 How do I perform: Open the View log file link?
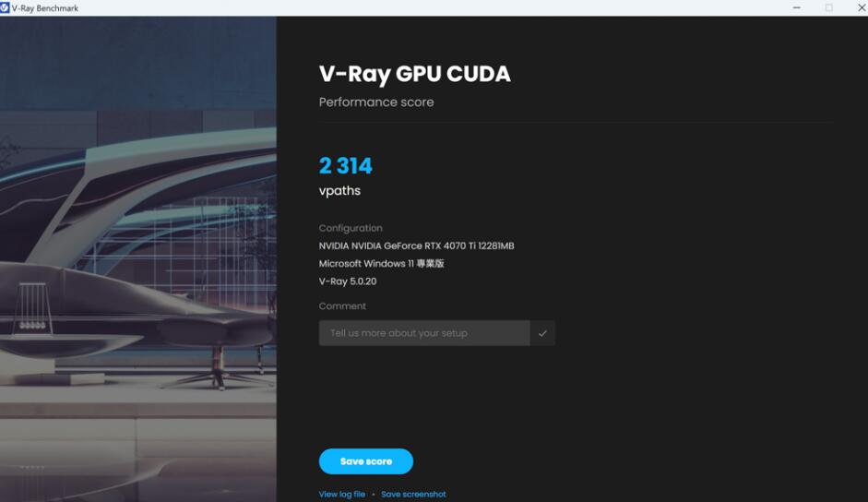point(341,495)
